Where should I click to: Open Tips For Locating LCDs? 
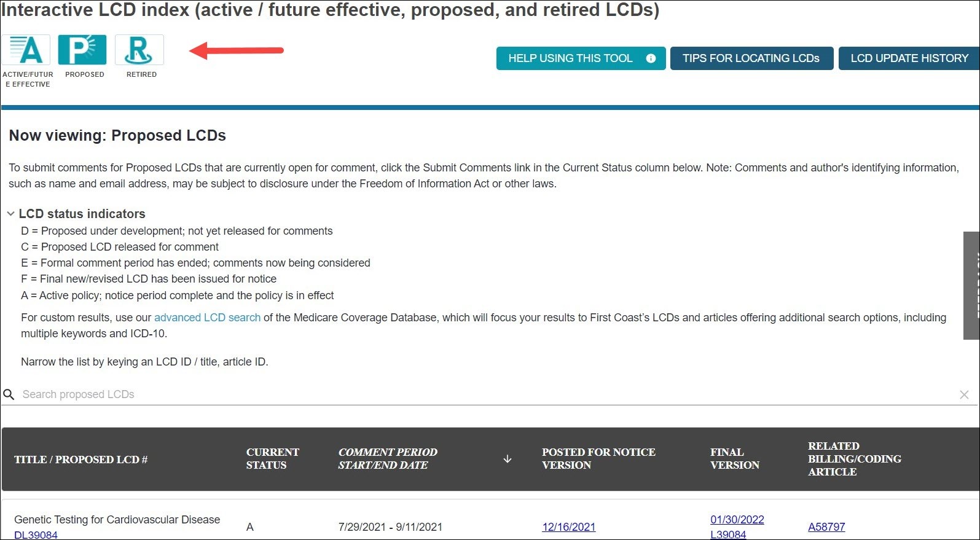[751, 58]
